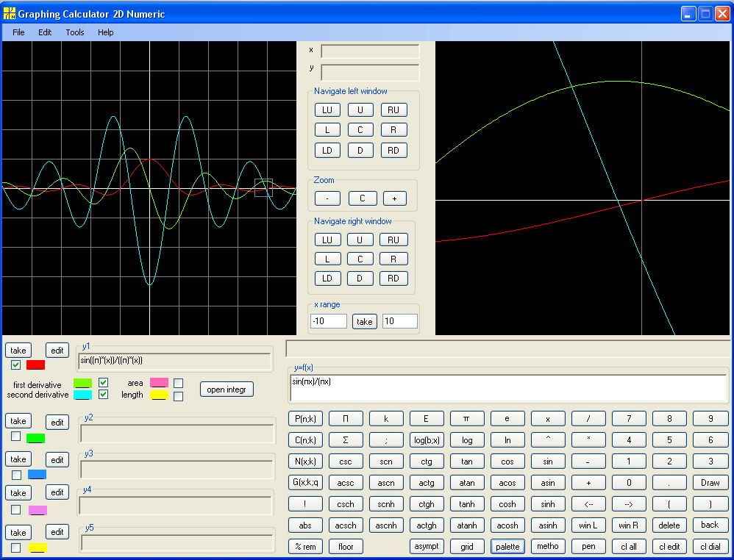Image resolution: width=734 pixels, height=560 pixels.
Task: Click the open integr button
Action: click(227, 390)
